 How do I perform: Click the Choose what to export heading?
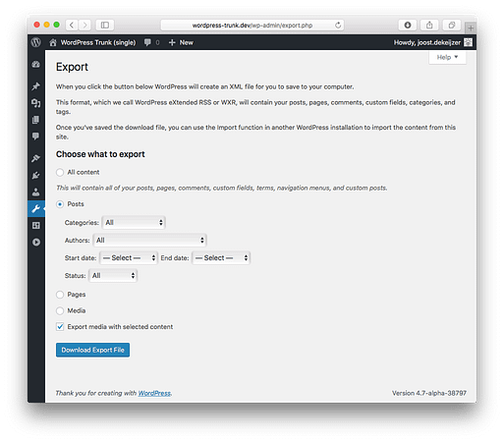tap(100, 154)
